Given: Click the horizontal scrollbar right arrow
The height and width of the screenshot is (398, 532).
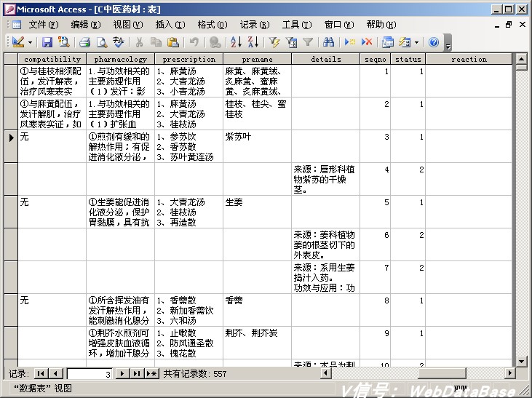Looking at the screenshot, I should click(510, 373).
